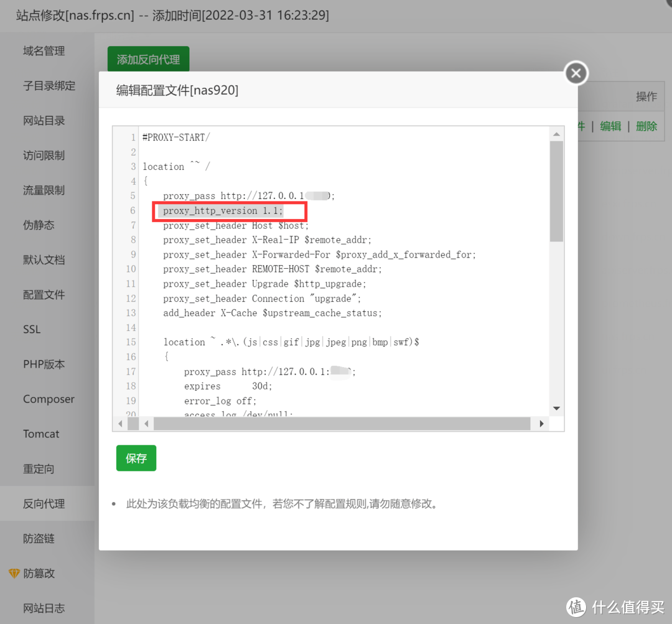
Task: Close the edit config file dialog
Action: click(576, 73)
